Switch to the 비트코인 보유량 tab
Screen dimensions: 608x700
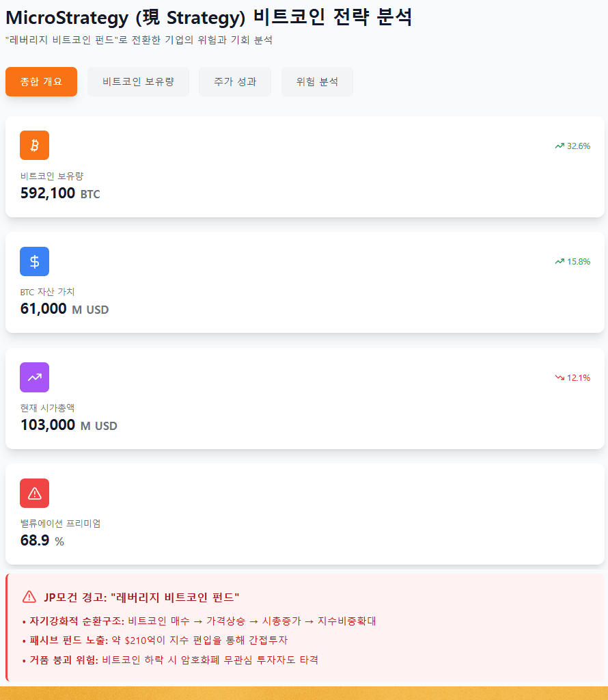138,82
